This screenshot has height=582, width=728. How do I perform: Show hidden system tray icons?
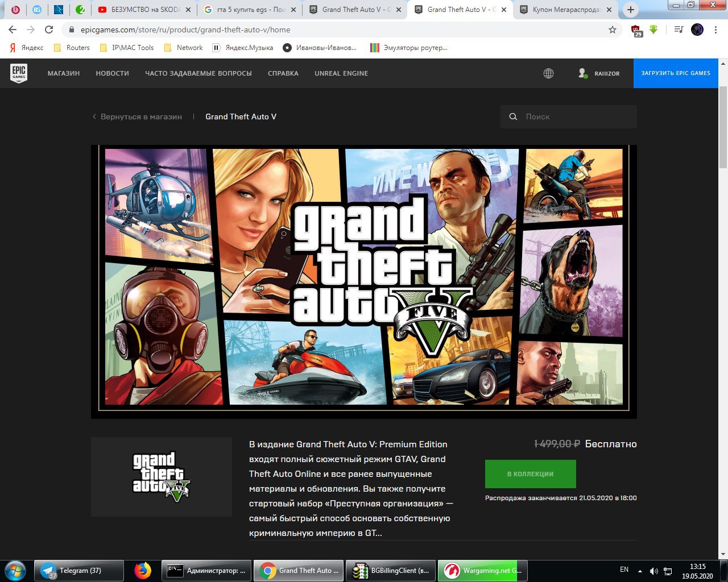[640, 571]
